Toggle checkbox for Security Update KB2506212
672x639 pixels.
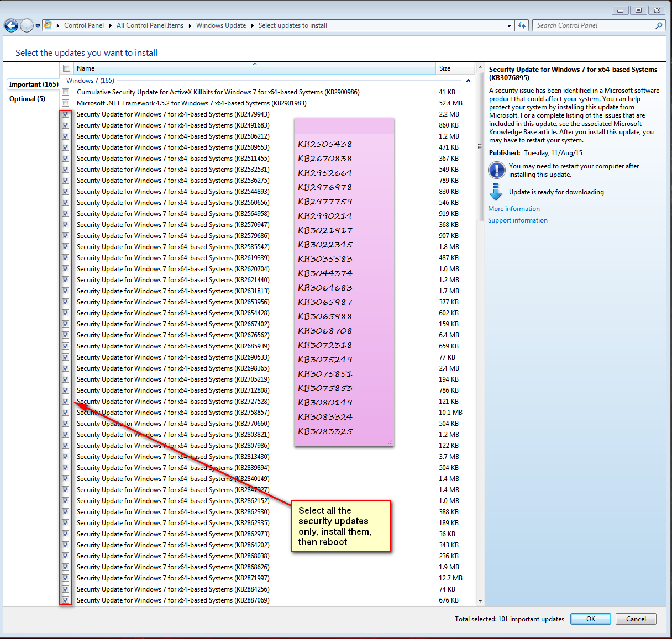click(66, 136)
